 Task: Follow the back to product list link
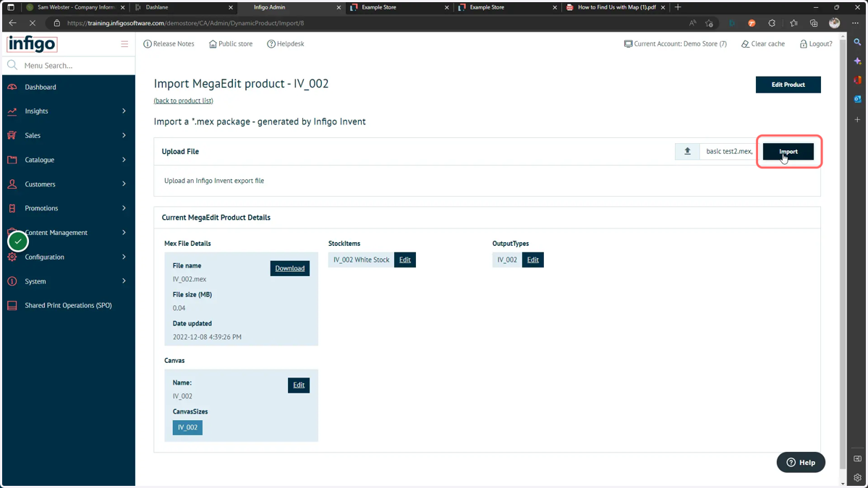pyautogui.click(x=184, y=100)
